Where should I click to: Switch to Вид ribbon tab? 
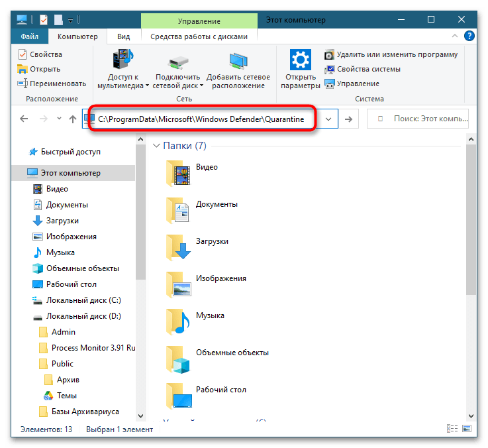(x=124, y=36)
